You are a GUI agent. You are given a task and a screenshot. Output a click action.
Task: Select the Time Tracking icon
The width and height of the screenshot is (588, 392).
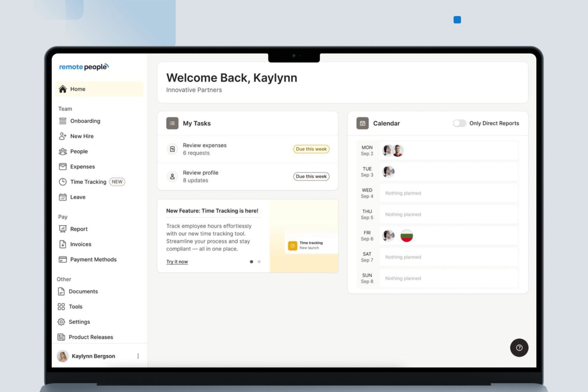[62, 182]
